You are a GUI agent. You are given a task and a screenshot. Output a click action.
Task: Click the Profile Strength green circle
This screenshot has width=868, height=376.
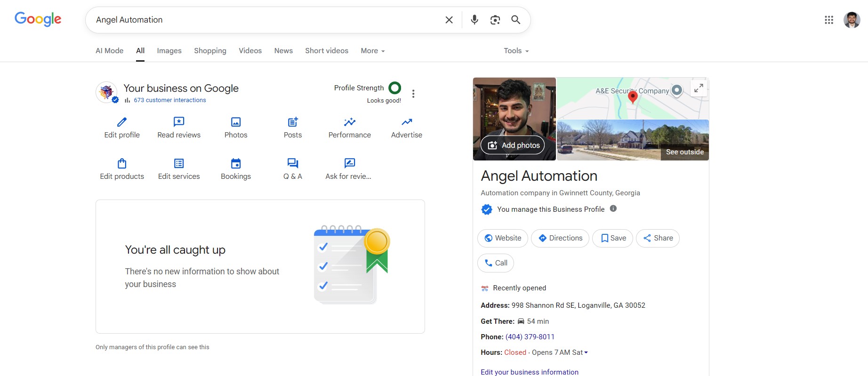click(395, 88)
